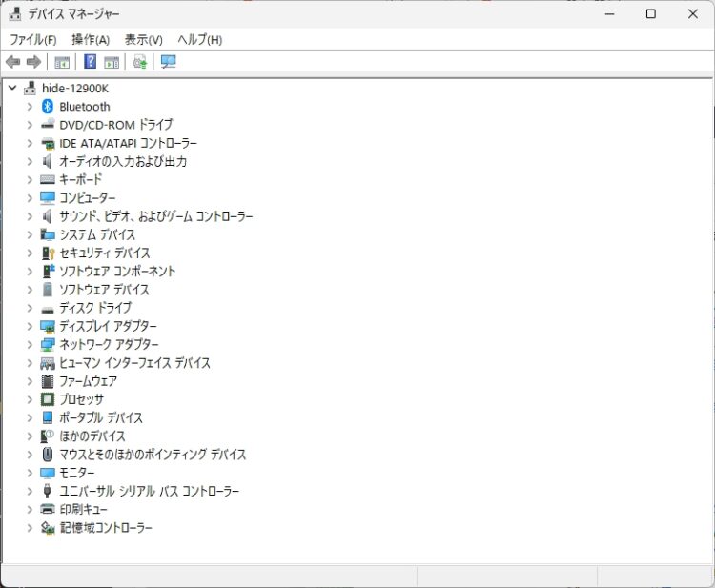
Task: Click the ファームウェア chip icon
Action: pyautogui.click(x=48, y=381)
